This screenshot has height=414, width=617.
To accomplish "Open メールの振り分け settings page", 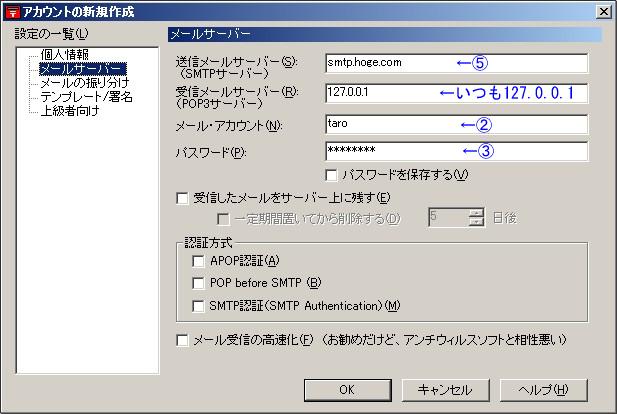I will [x=85, y=83].
